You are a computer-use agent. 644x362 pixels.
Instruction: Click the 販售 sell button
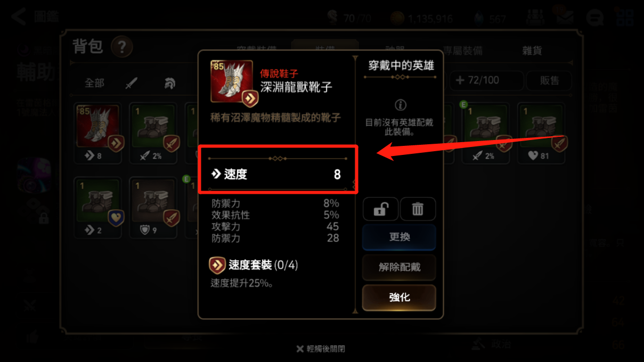[549, 80]
